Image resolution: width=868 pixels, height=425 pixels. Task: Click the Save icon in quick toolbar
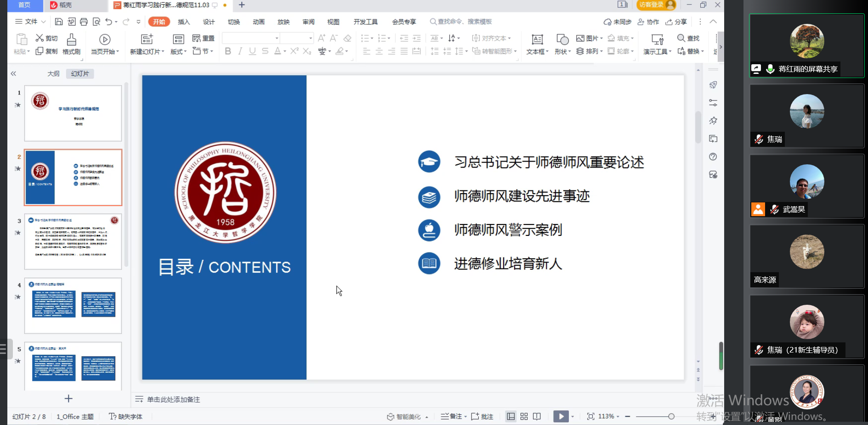point(59,22)
